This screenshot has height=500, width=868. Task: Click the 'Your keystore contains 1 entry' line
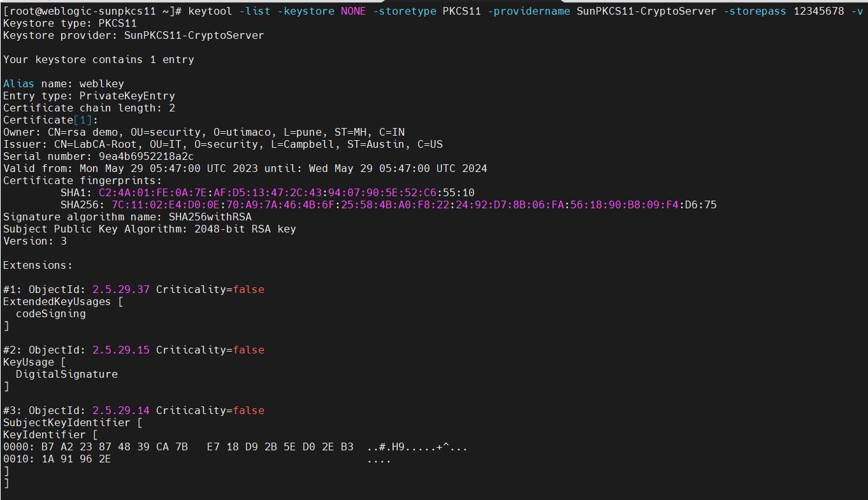(99, 59)
